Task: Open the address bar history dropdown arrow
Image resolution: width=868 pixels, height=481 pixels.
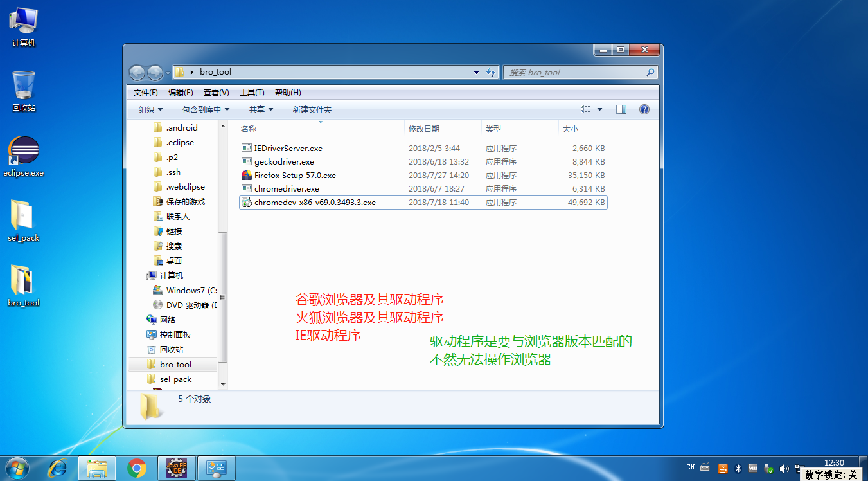Action: (476, 72)
